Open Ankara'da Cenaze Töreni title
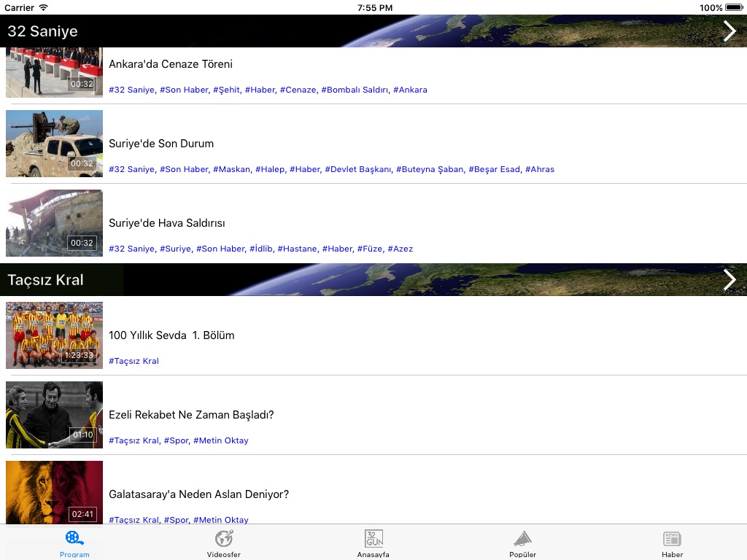This screenshot has height=560, width=747. 171,64
